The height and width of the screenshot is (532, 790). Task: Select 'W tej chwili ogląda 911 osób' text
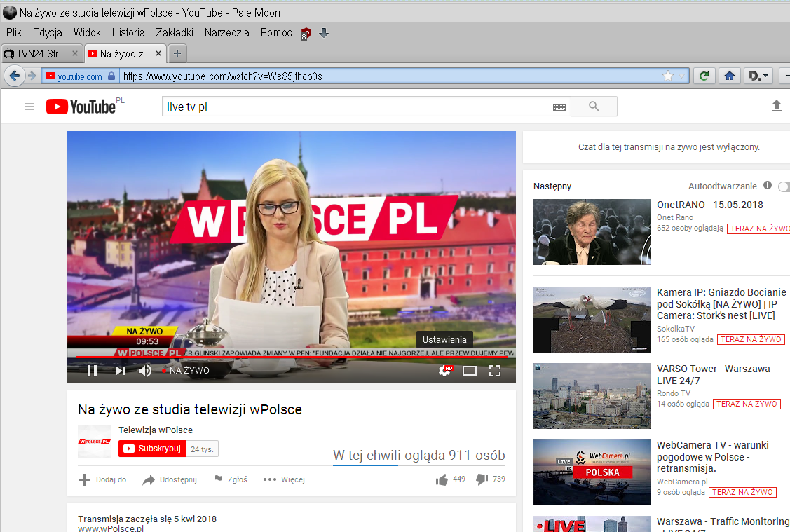418,455
